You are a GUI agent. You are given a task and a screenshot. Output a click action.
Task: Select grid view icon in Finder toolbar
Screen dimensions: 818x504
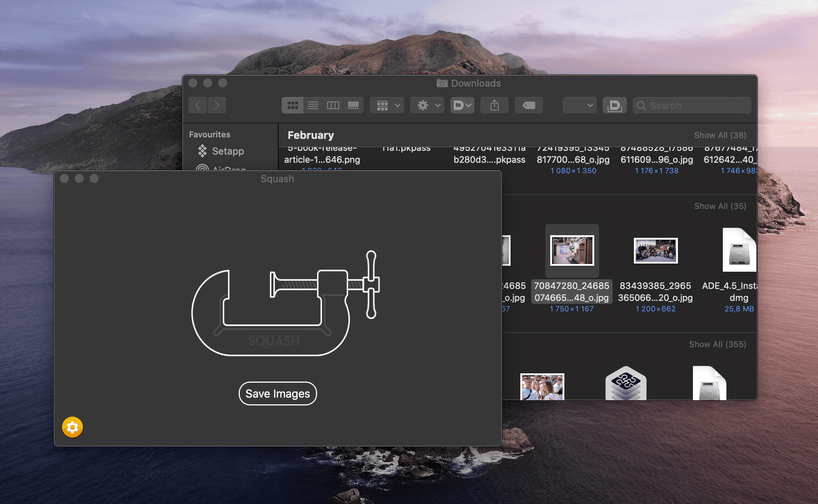pos(291,105)
